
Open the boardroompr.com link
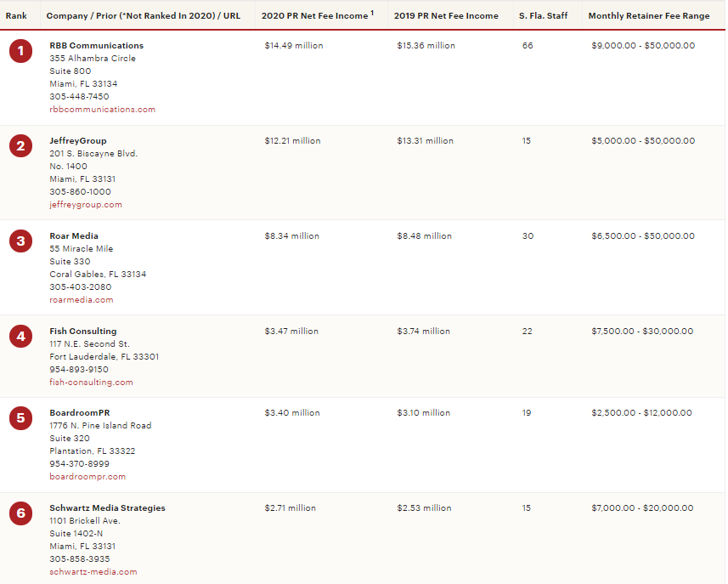(x=87, y=477)
